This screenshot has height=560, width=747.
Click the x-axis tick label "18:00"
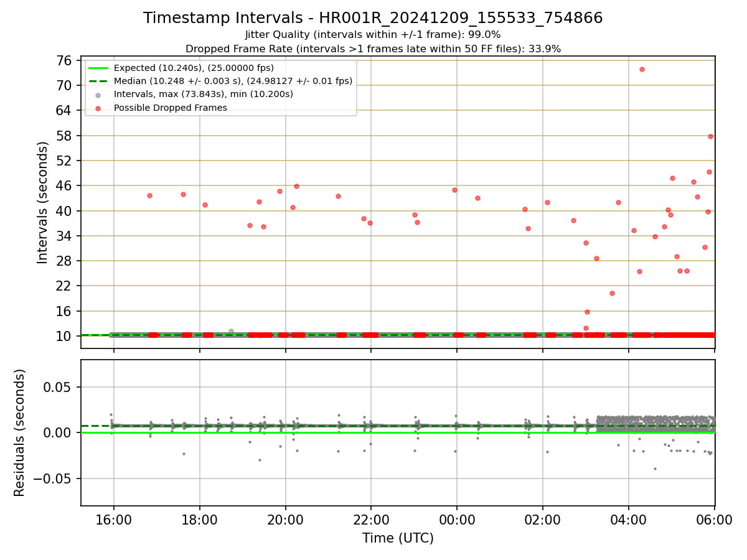point(199,520)
